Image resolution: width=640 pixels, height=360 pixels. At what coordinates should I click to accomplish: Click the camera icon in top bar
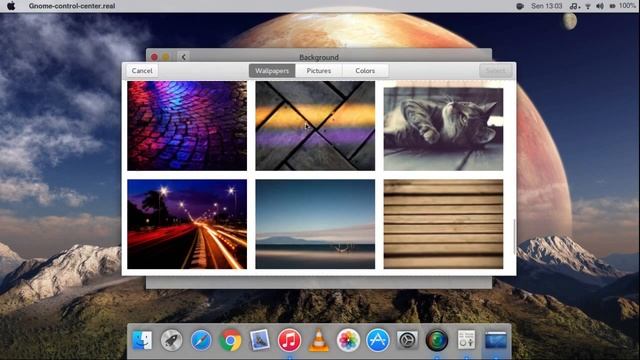pyautogui.click(x=520, y=6)
